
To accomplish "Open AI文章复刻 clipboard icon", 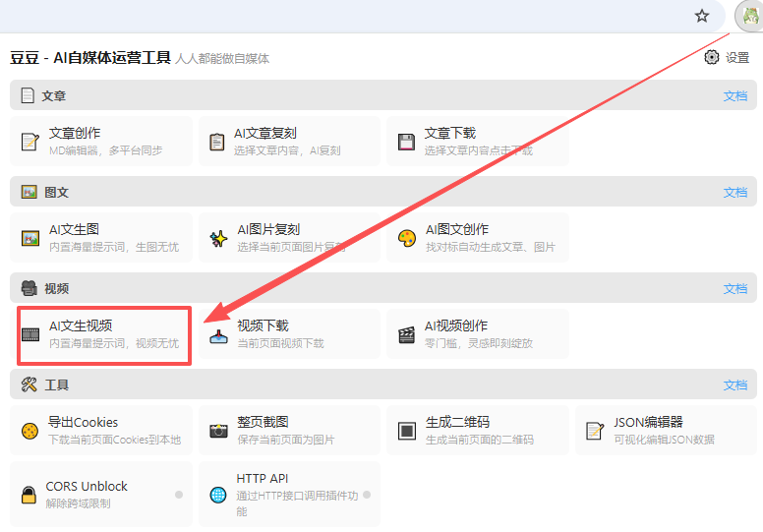I will [x=217, y=142].
